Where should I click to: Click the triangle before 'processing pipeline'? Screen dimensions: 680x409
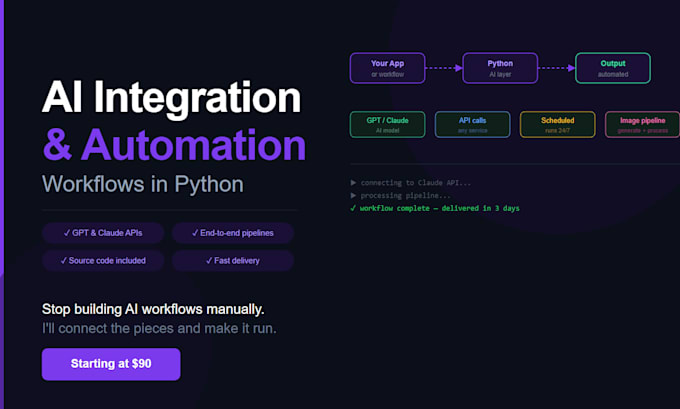coord(353,196)
